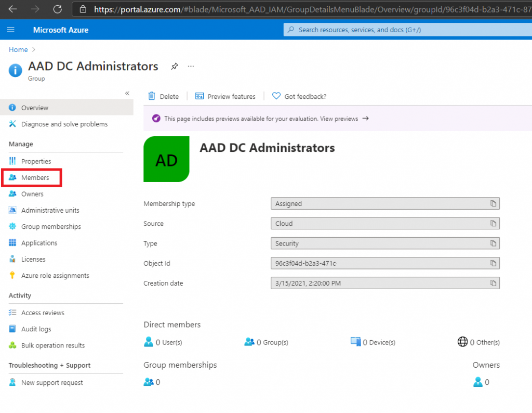Click the AD group avatar tile

pyautogui.click(x=166, y=159)
